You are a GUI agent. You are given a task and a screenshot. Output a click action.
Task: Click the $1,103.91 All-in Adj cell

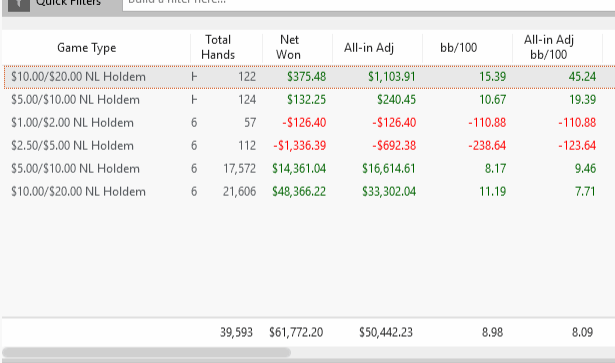391,77
